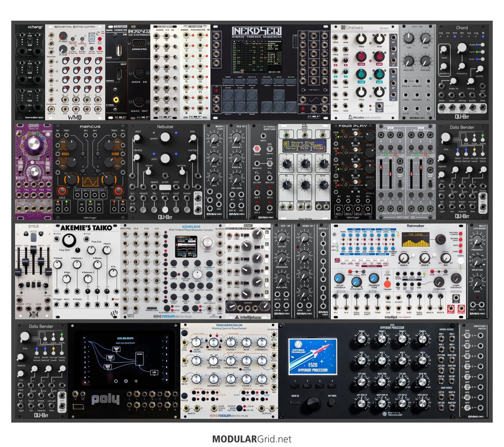Image resolution: width=504 pixels, height=447 pixels.
Task: Click the CV Offset knob
Action: (x=63, y=36)
